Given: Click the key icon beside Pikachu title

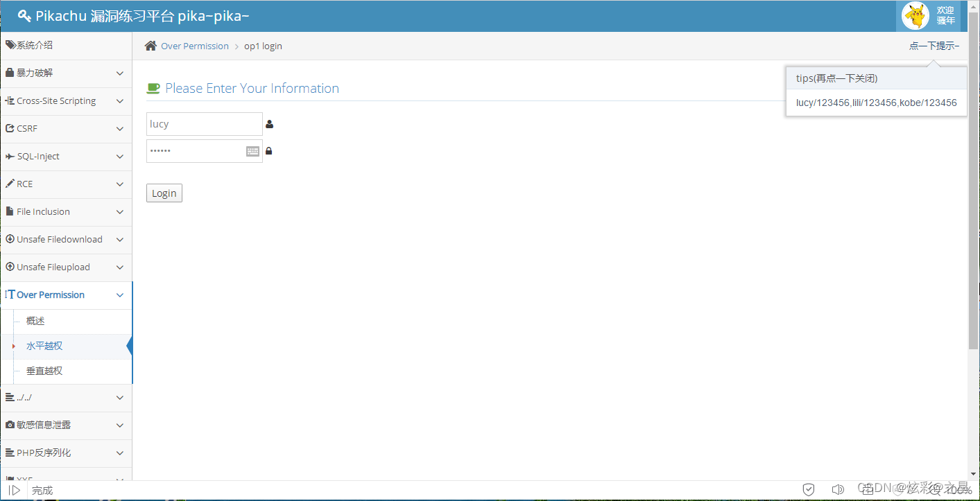Looking at the screenshot, I should 24,16.
